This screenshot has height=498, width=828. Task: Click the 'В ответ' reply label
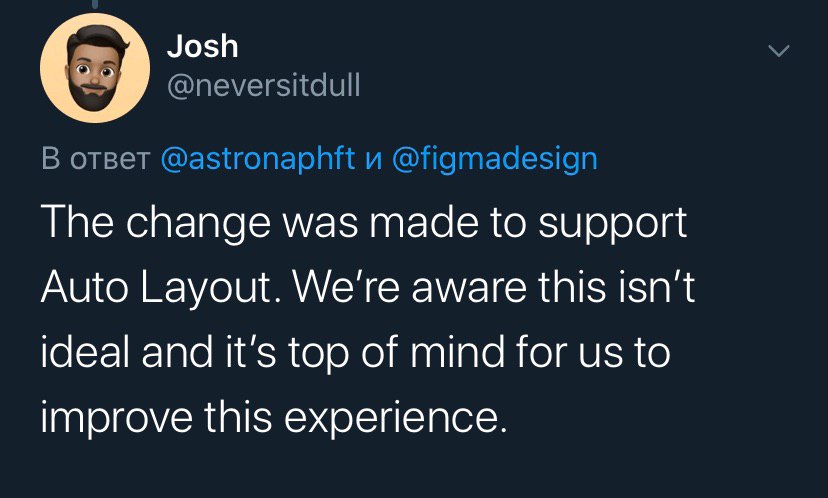(x=96, y=158)
